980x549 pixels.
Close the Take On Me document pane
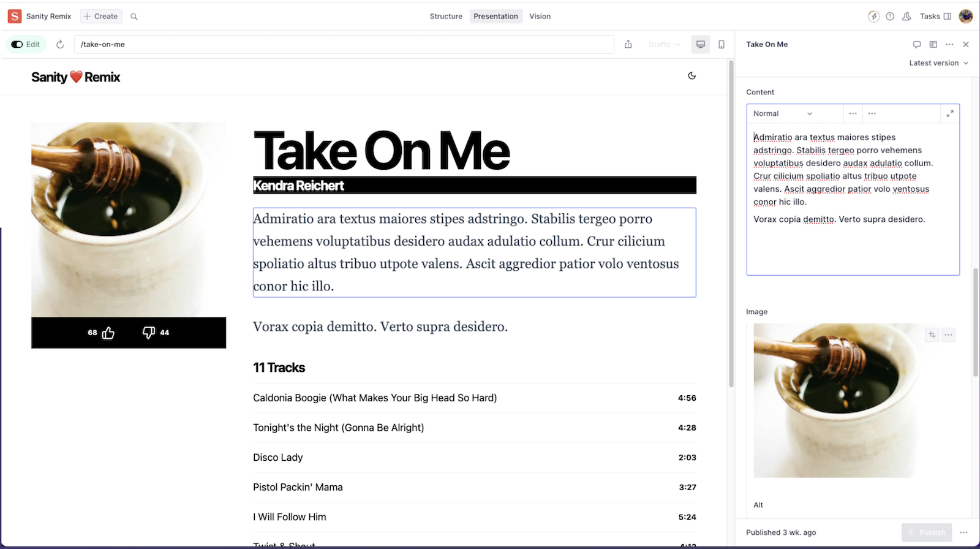tap(966, 44)
